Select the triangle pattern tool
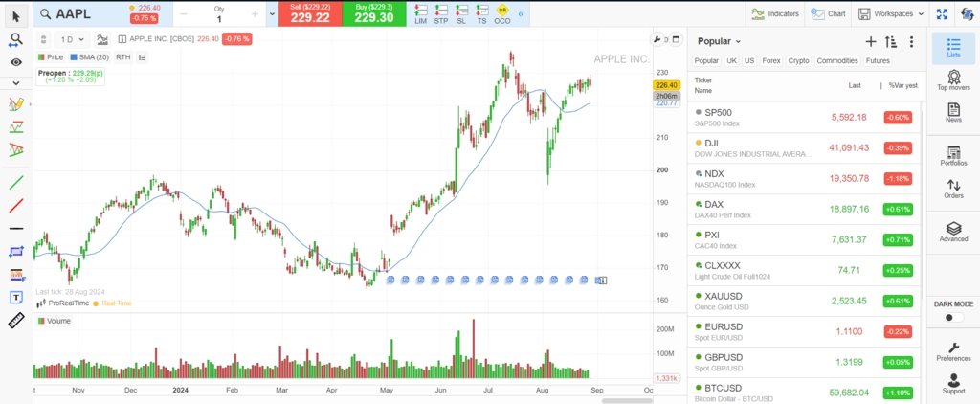The image size is (980, 404). click(x=16, y=150)
